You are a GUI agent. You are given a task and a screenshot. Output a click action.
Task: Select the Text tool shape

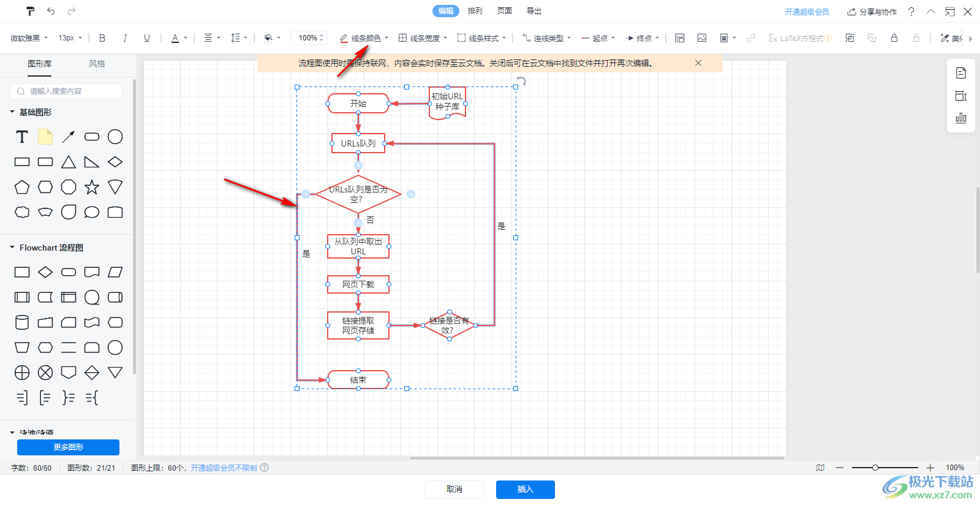22,137
